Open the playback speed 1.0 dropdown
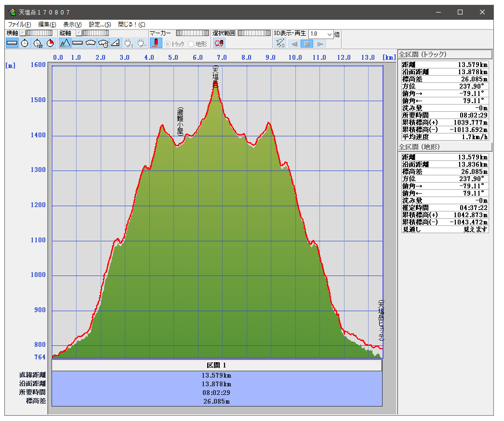 coord(330,34)
